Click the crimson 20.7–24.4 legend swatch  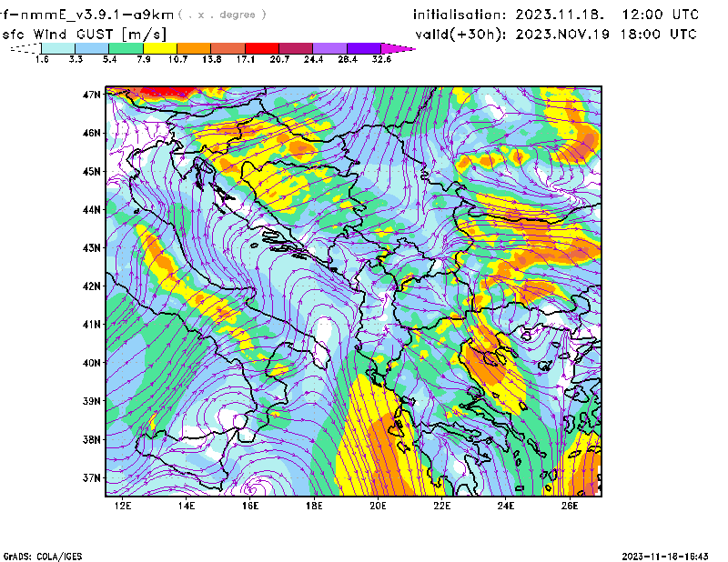tap(296, 48)
